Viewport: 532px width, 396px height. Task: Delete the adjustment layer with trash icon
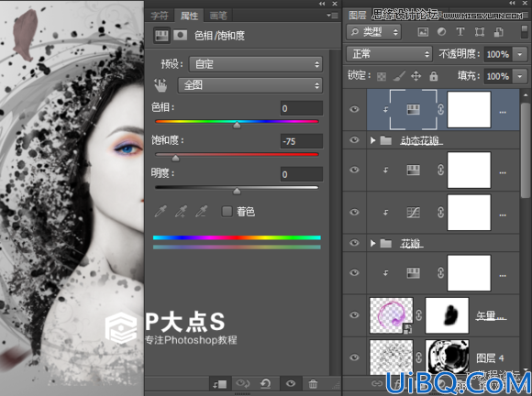pyautogui.click(x=313, y=384)
